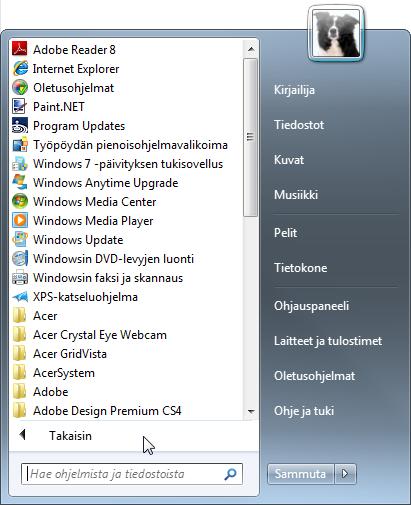Open Adobe Reader 8 icon
Screen dimensions: 411x505
19,49
